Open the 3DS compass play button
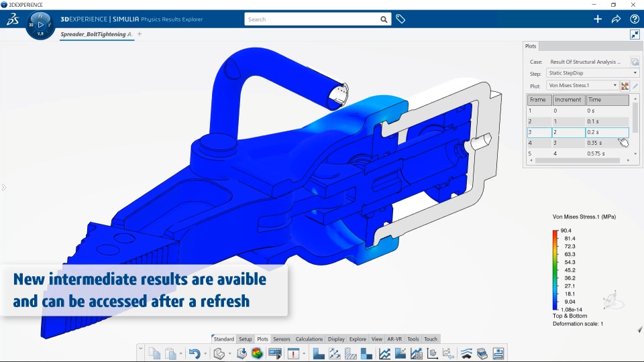 (x=40, y=25)
